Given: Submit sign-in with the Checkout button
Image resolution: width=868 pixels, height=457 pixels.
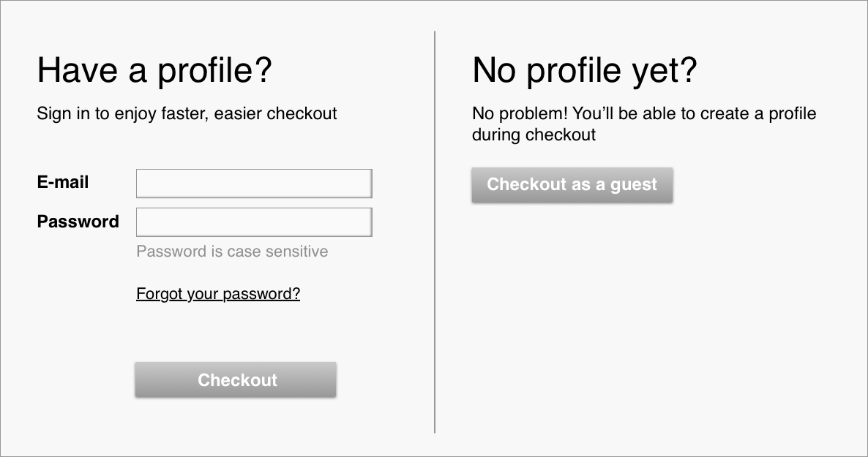Looking at the screenshot, I should [236, 380].
